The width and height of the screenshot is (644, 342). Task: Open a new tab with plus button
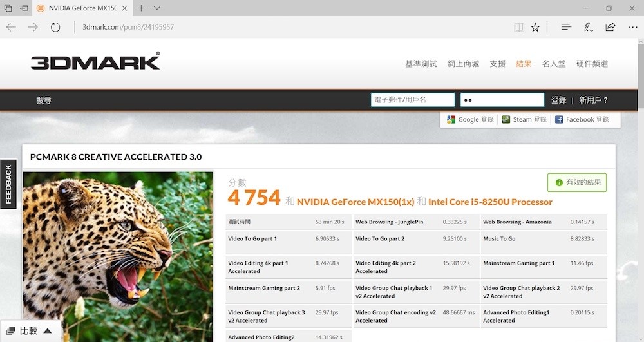point(141,8)
